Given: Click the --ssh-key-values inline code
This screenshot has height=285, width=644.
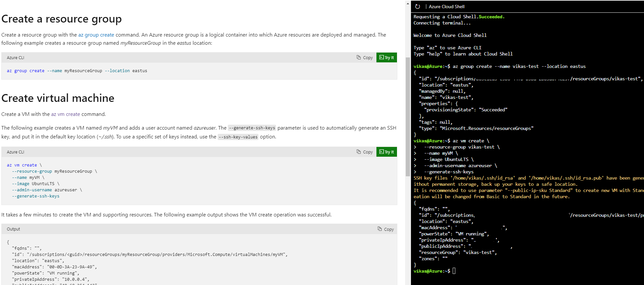Looking at the screenshot, I should point(238,137).
